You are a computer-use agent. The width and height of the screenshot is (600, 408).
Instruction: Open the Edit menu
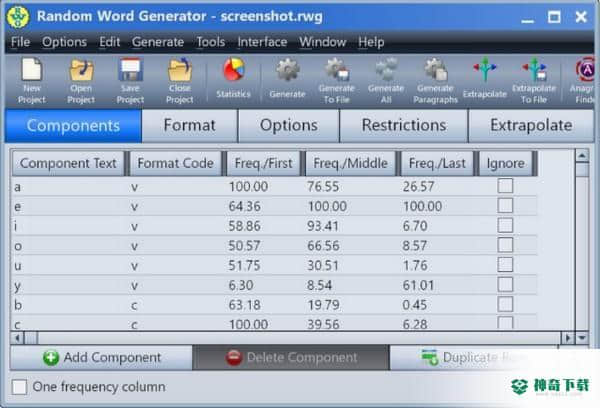[109, 42]
